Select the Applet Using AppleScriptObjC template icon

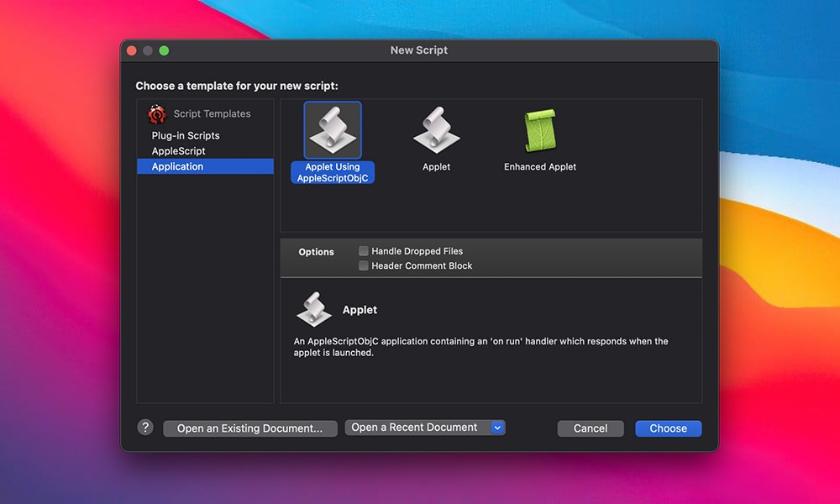tap(333, 130)
